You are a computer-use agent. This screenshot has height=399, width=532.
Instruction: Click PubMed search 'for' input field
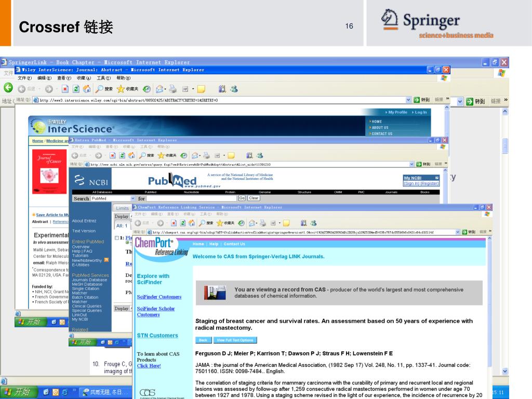[x=191, y=198]
